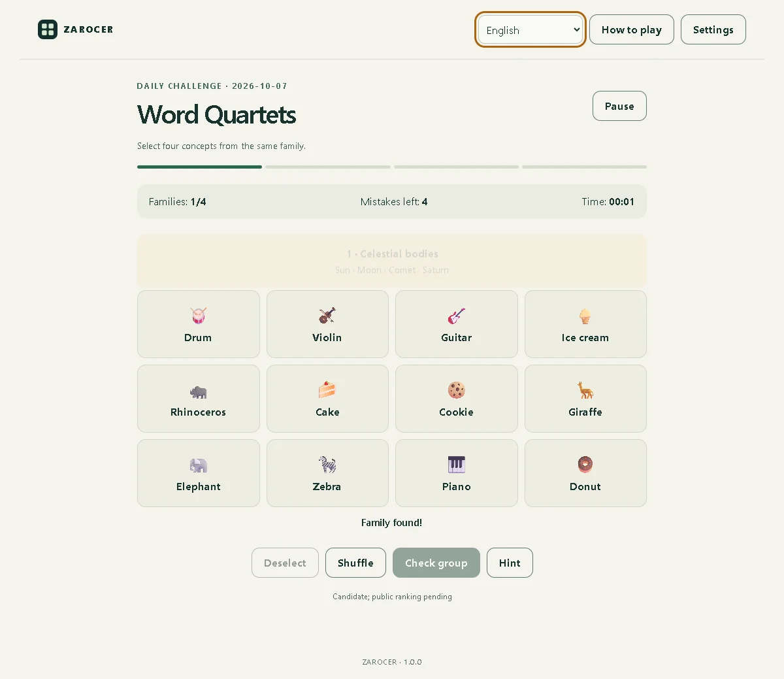Open the English language dropdown
This screenshot has height=679, width=784.
530,30
